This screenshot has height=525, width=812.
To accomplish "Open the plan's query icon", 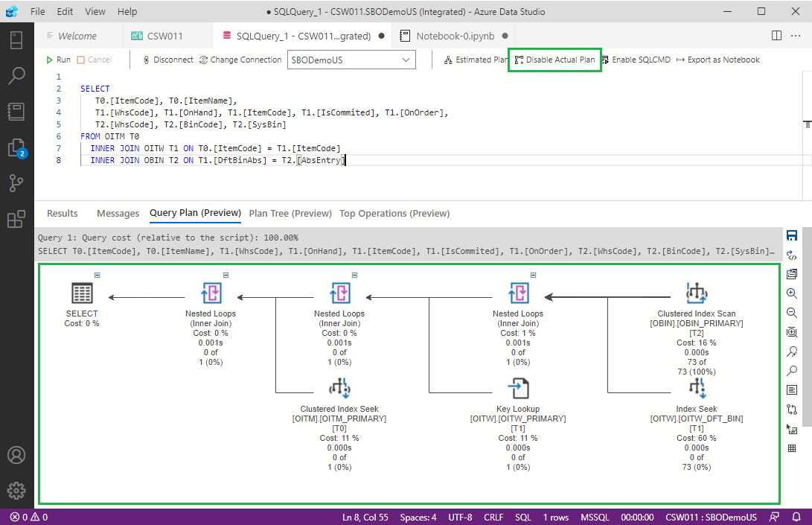I will click(x=792, y=273).
